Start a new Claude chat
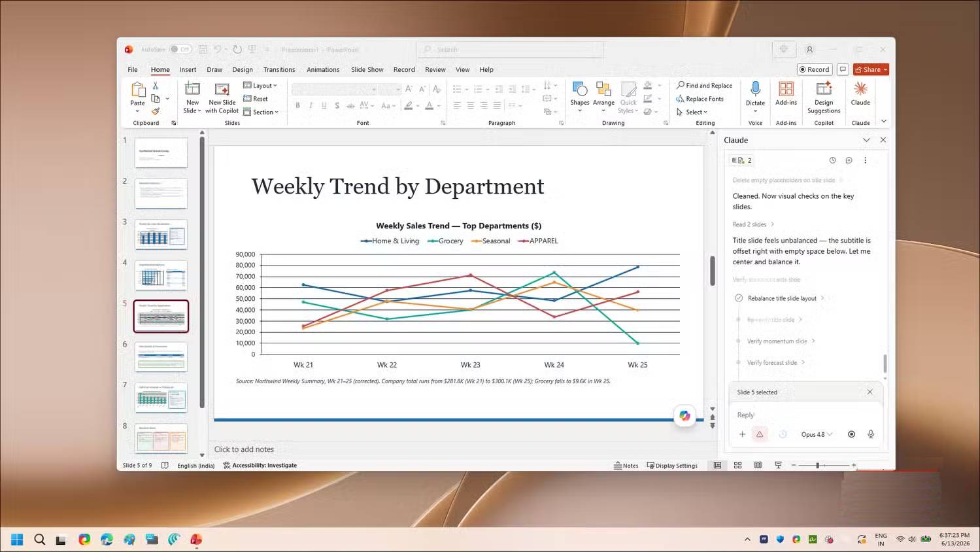 pyautogui.click(x=849, y=160)
